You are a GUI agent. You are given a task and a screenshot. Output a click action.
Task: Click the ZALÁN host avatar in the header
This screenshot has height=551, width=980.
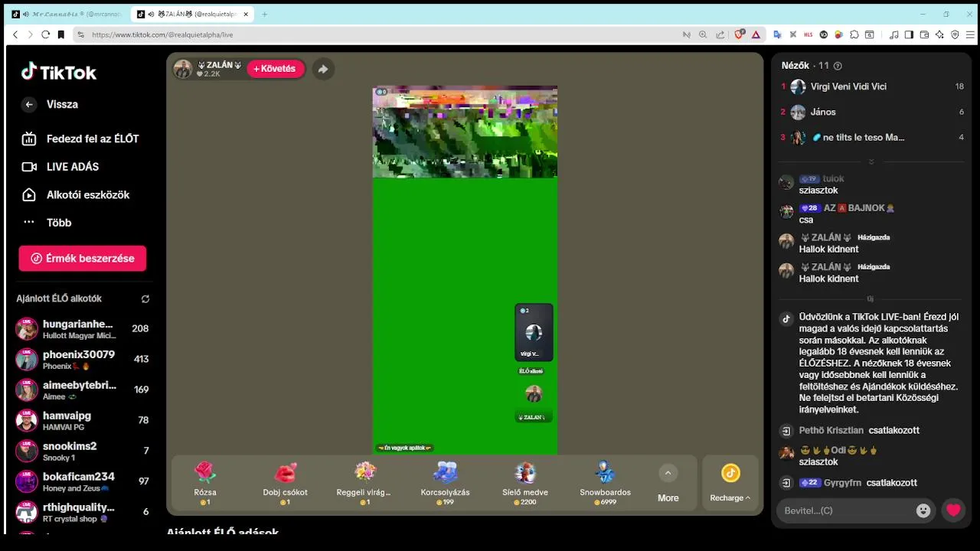183,69
